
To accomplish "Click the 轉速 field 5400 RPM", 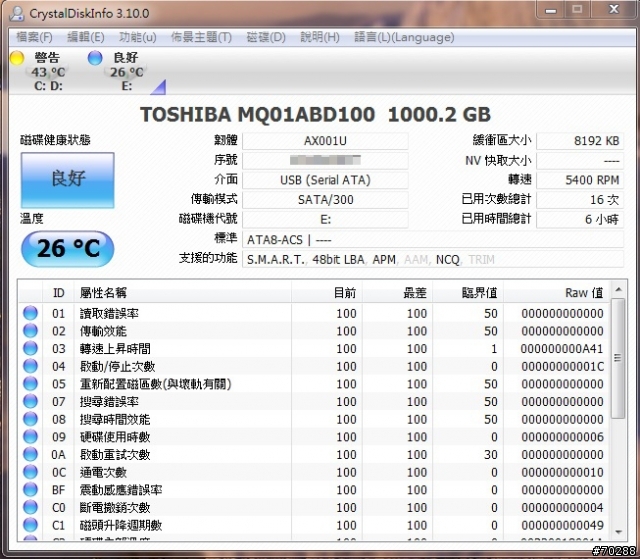I will 580,180.
